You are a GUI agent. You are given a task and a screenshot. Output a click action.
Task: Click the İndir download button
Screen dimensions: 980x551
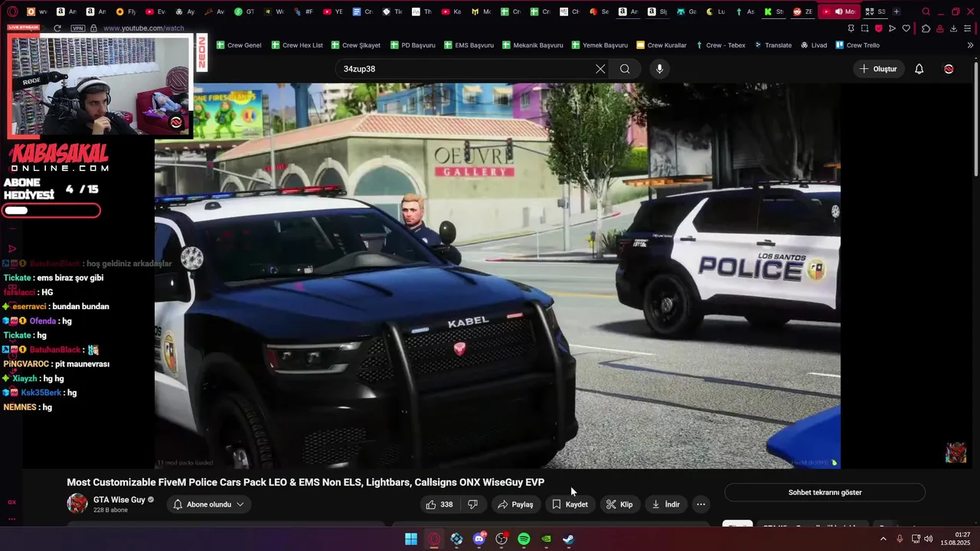pyautogui.click(x=665, y=504)
